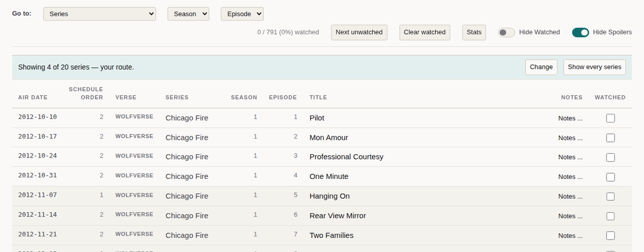Open Notes for Rear View Mirror
The width and height of the screenshot is (644, 252).
tap(570, 216)
